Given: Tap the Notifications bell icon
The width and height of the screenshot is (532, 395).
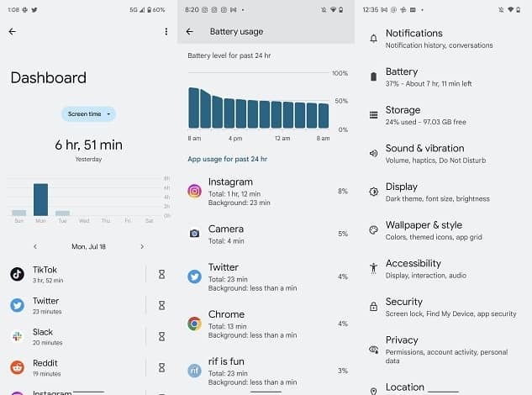Looking at the screenshot, I should (x=373, y=39).
